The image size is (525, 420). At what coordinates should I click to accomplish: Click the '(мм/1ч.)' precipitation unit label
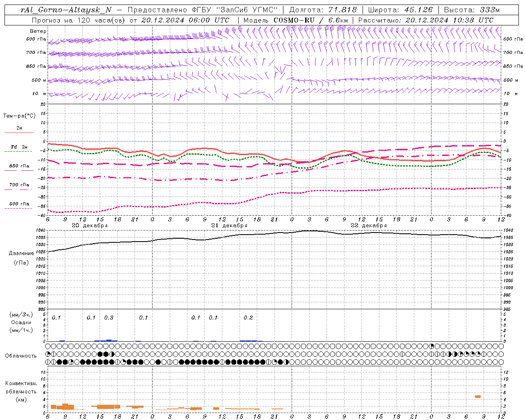[x=21, y=330]
